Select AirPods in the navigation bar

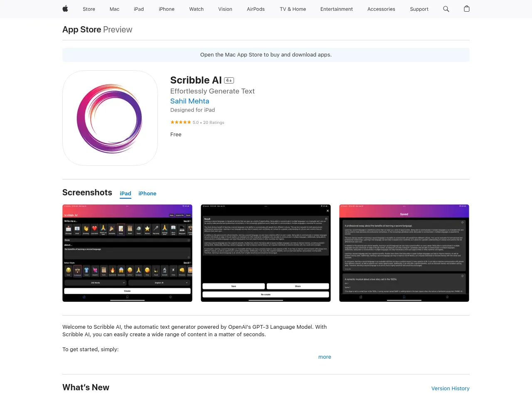click(x=256, y=9)
